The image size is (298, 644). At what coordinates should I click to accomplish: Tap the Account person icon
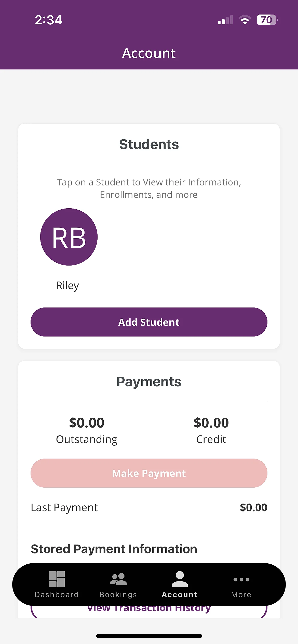point(180,579)
